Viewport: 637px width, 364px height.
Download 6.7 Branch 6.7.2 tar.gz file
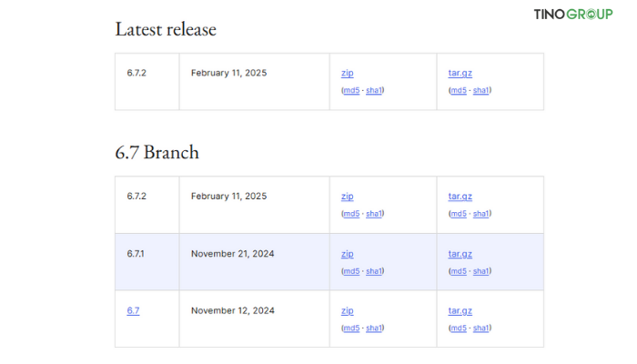[460, 197]
